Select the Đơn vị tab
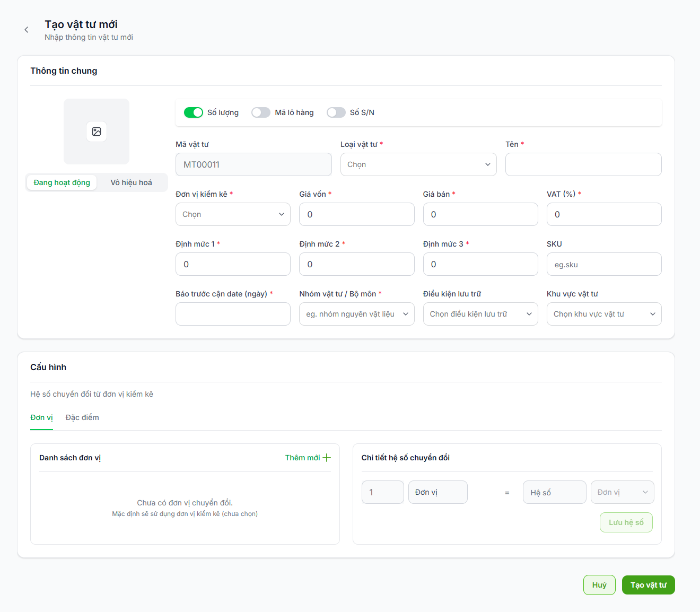The width and height of the screenshot is (700, 612). [41, 417]
